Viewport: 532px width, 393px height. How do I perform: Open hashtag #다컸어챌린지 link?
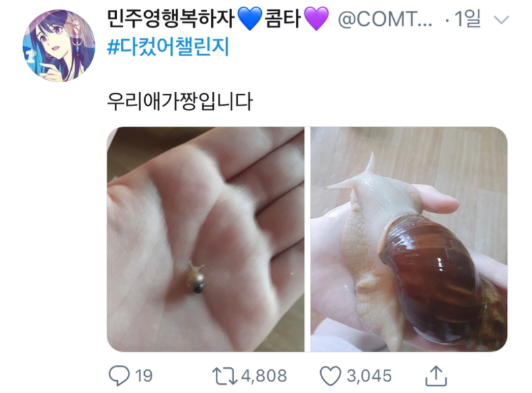pos(169,47)
